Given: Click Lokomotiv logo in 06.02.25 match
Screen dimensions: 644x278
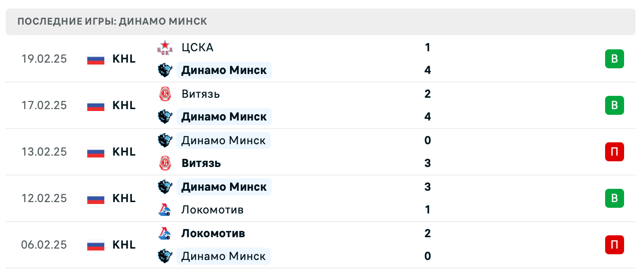Looking at the screenshot, I should (165, 233).
